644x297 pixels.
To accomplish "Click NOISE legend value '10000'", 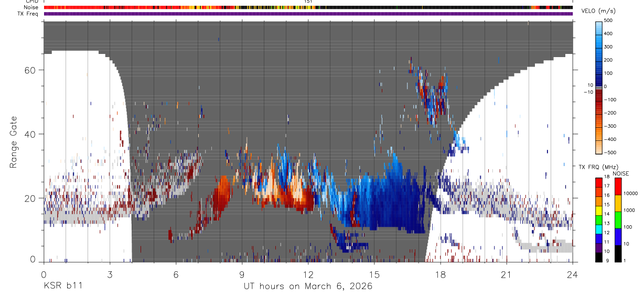I will coord(630,194).
